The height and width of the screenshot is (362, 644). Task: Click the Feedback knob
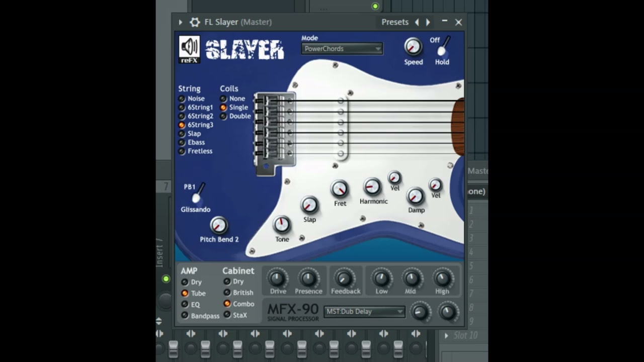(x=345, y=278)
